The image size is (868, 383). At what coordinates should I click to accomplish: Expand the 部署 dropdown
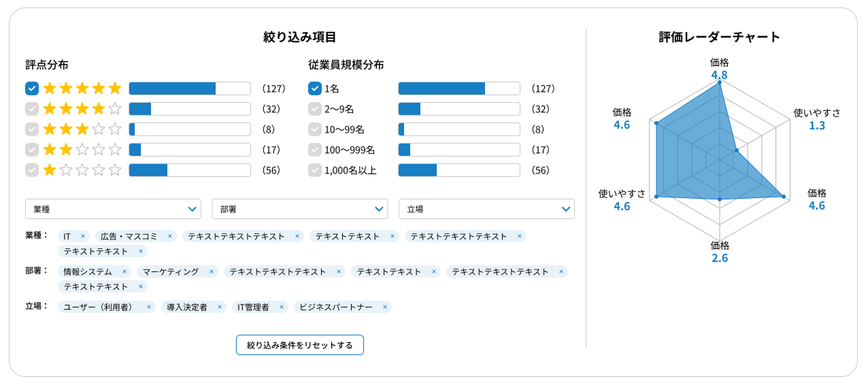pyautogui.click(x=299, y=209)
